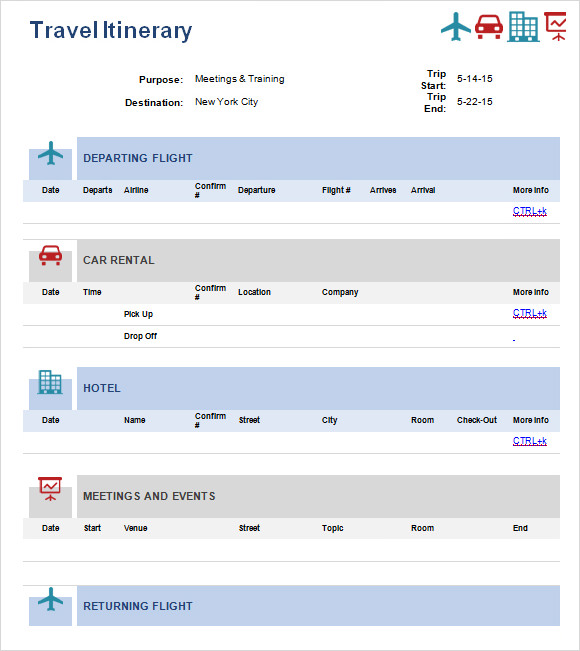Click 'Confirm #' header in Departing Flight
The image size is (580, 651).
pyautogui.click(x=210, y=190)
